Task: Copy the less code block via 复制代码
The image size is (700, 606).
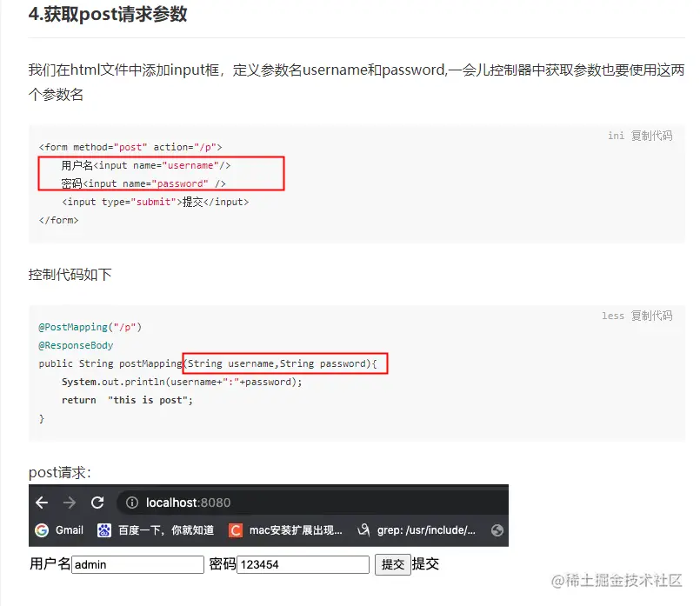Action: (651, 316)
